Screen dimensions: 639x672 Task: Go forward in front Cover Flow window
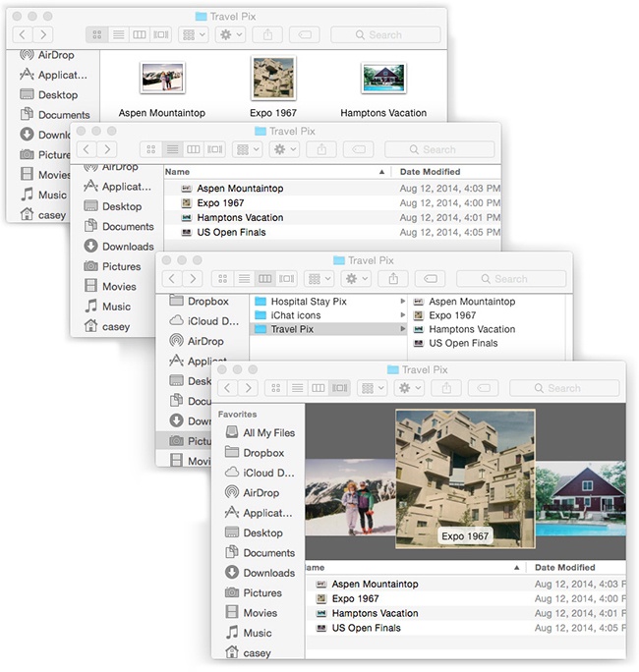pyautogui.click(x=248, y=388)
